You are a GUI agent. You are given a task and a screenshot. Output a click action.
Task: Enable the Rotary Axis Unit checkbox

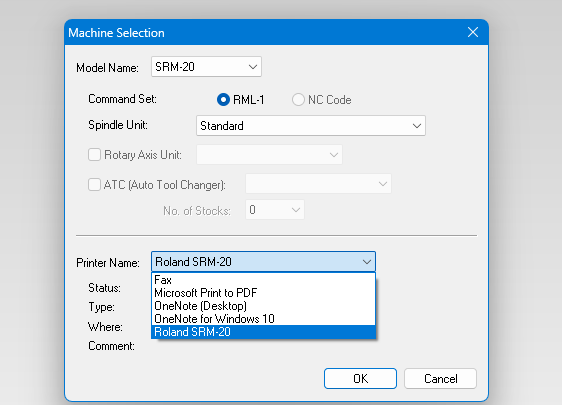[x=94, y=155]
